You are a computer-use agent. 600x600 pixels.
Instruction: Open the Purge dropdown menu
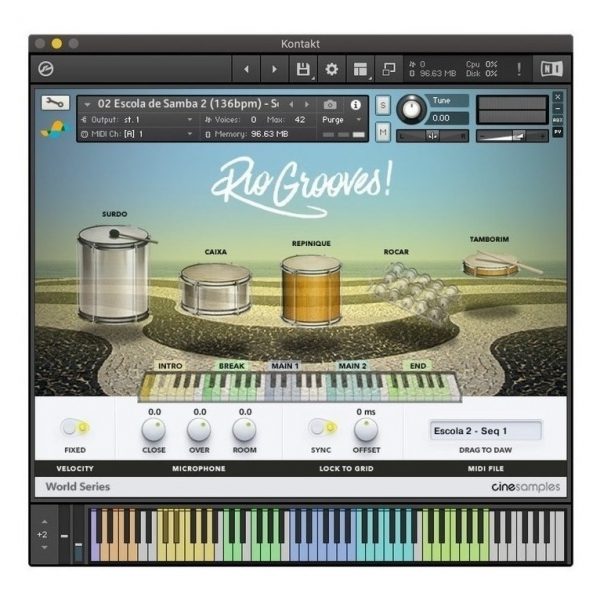point(342,120)
